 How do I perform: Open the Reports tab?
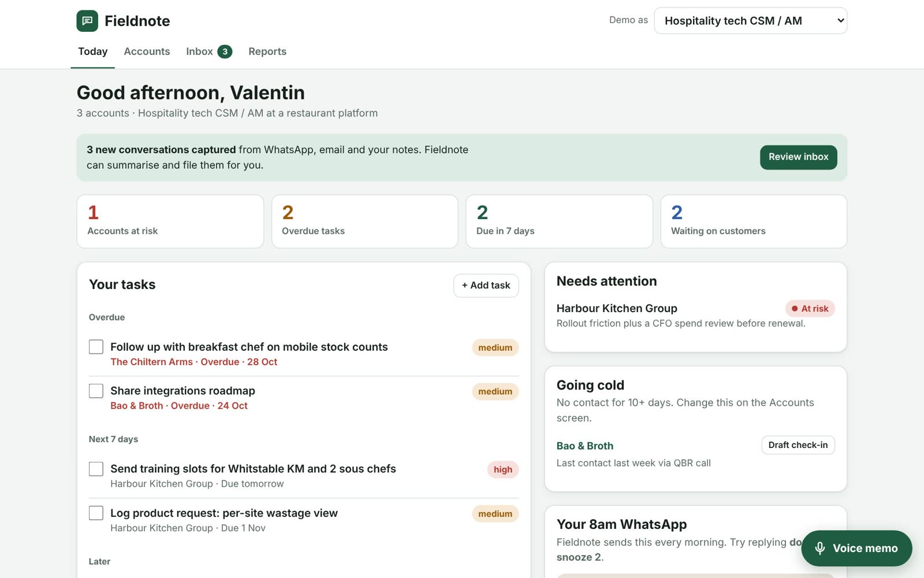267,51
